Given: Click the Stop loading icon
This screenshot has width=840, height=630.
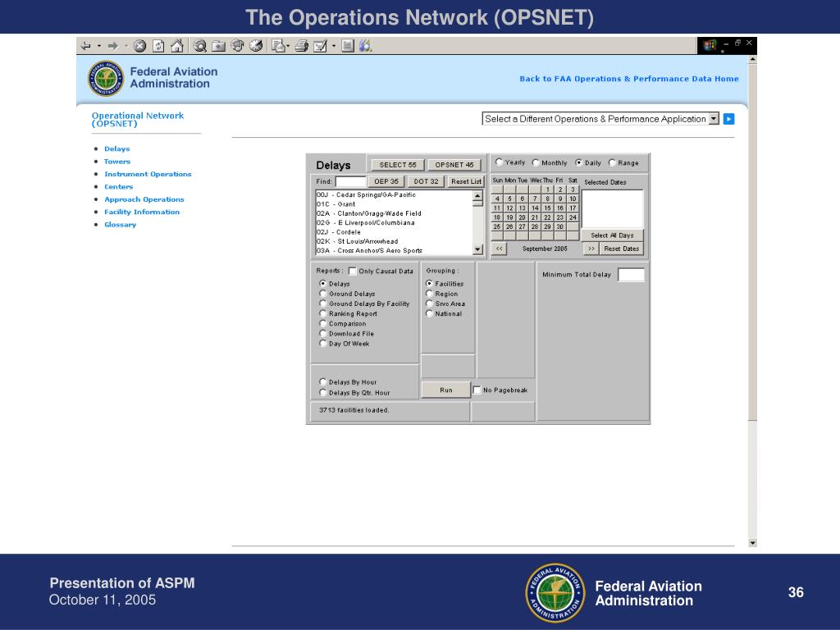Looking at the screenshot, I should [x=139, y=46].
